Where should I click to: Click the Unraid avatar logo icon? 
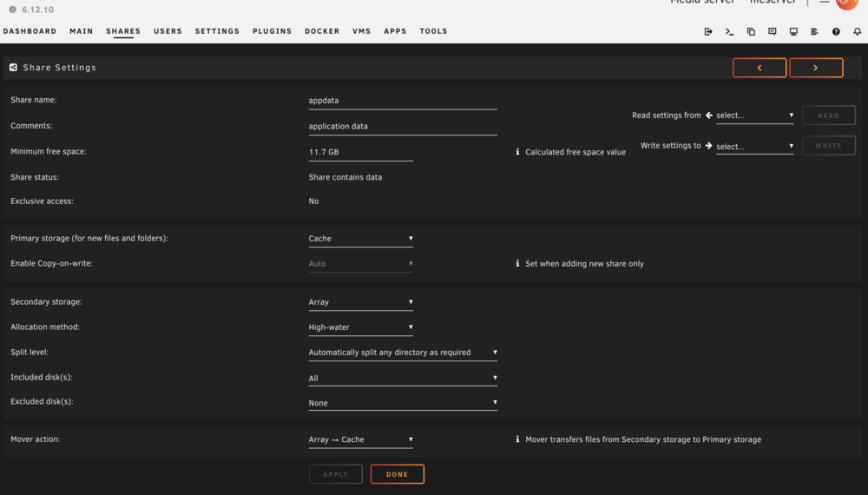[846, 3]
